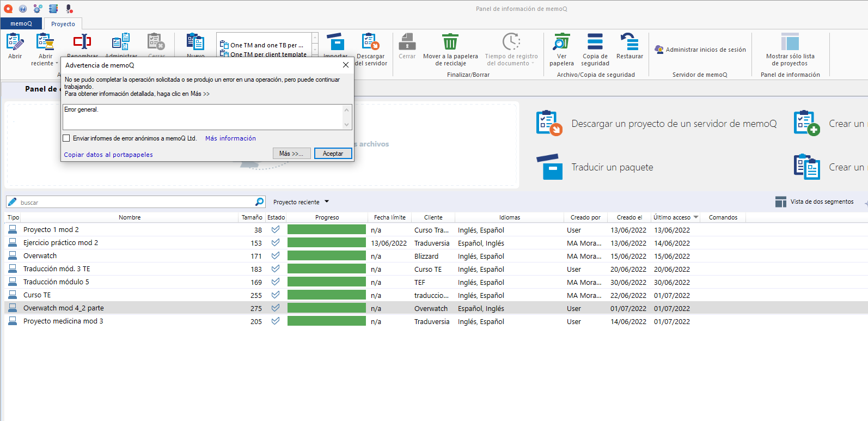Click the Traducir un paquete text
Screen dimensions: 868x421
612,167
